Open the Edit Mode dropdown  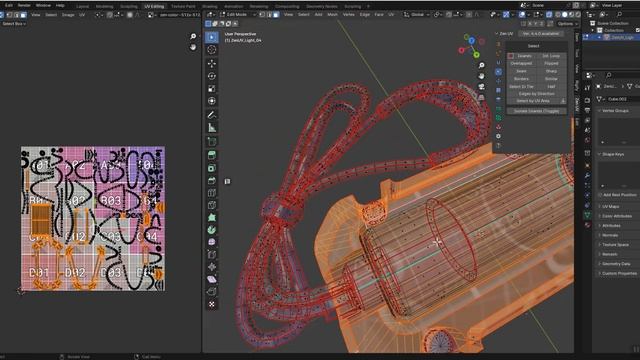[x=238, y=15]
